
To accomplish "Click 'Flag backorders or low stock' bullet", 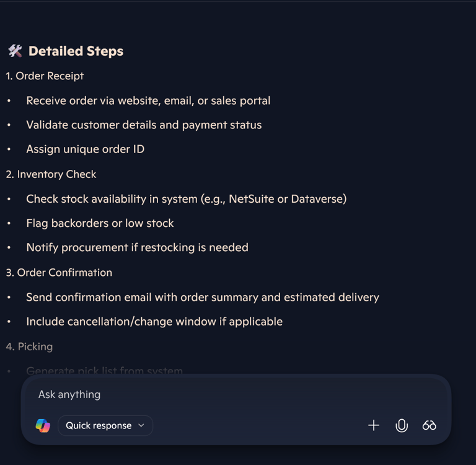I will [x=100, y=224].
